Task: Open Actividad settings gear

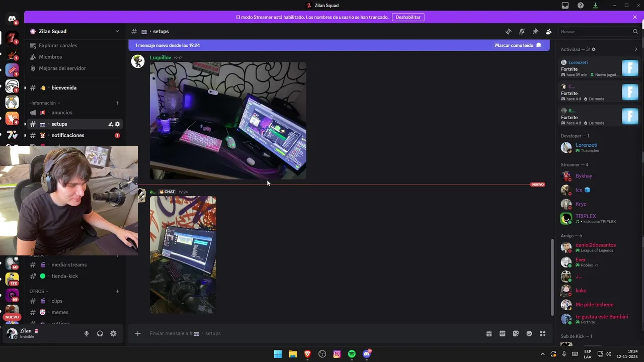Action: click(x=594, y=49)
